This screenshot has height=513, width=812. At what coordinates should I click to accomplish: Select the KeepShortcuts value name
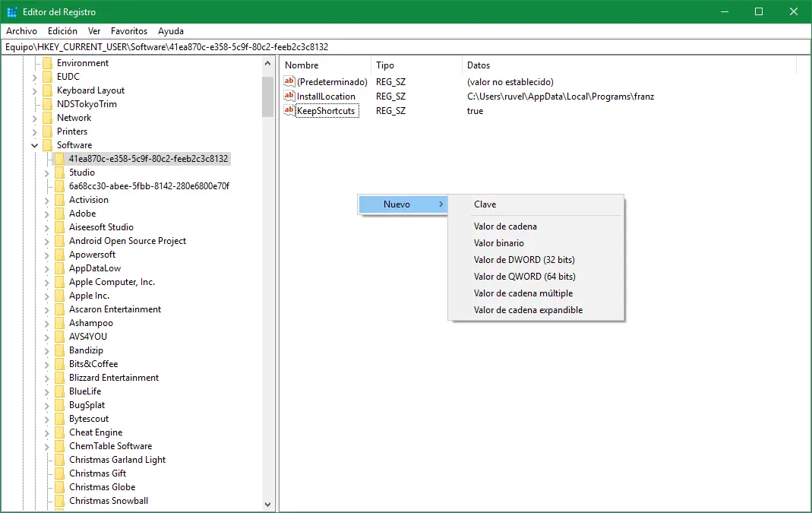tap(327, 111)
